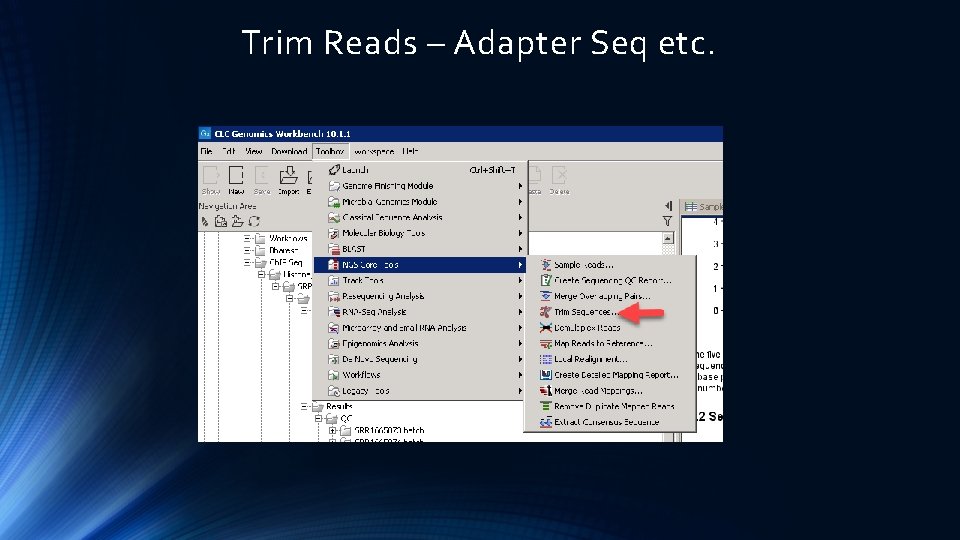Image resolution: width=960 pixels, height=540 pixels.
Task: Select the Legacy Tools menu entry
Action: coord(419,391)
